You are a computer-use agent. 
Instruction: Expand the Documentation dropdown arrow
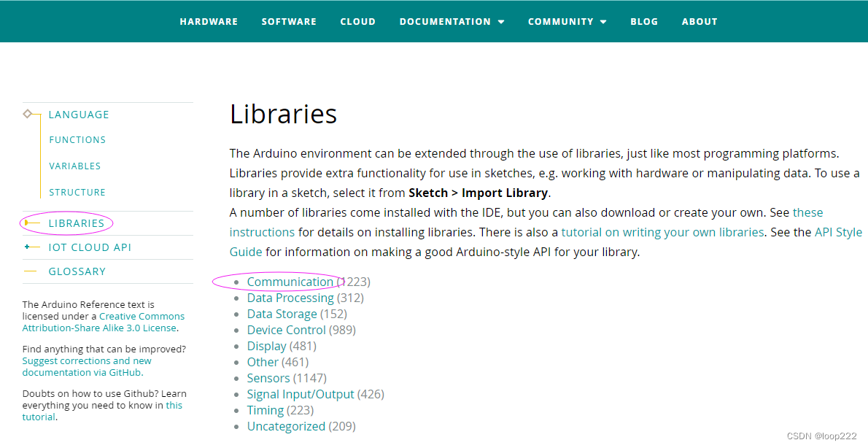click(x=501, y=22)
